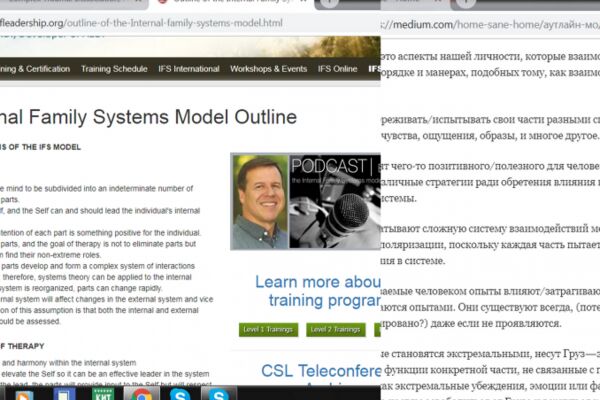Image resolution: width=600 pixels, height=400 pixels.
Task: Click the Level 2 Trainings button
Action: click(336, 330)
